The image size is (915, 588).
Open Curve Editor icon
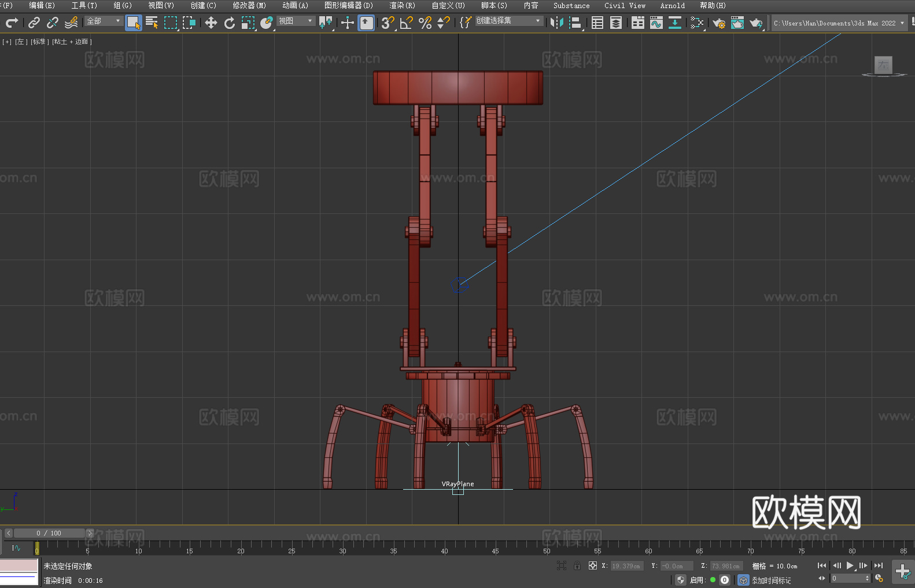656,23
